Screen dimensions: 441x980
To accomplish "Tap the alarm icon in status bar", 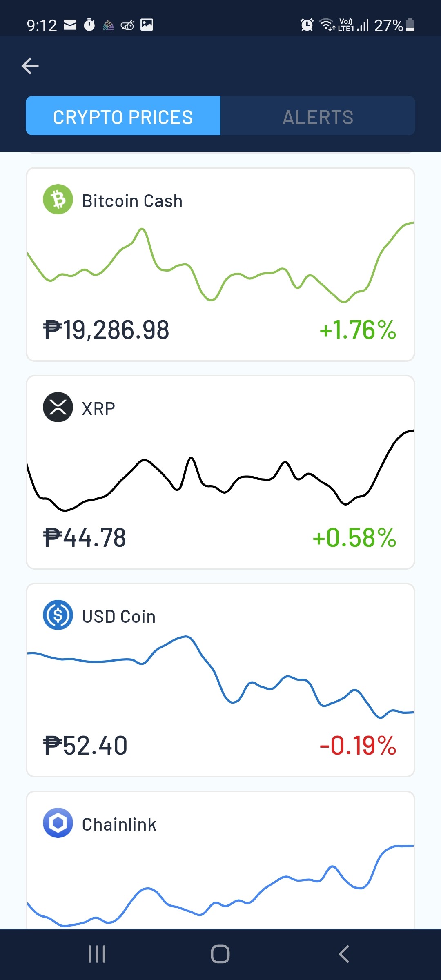I will 307,25.
